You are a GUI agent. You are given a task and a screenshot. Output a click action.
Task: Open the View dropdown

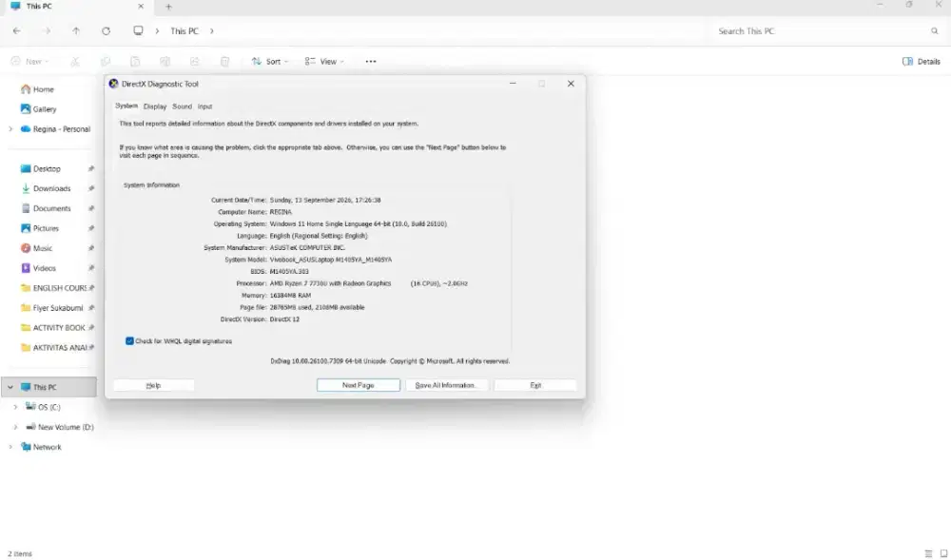(x=324, y=61)
